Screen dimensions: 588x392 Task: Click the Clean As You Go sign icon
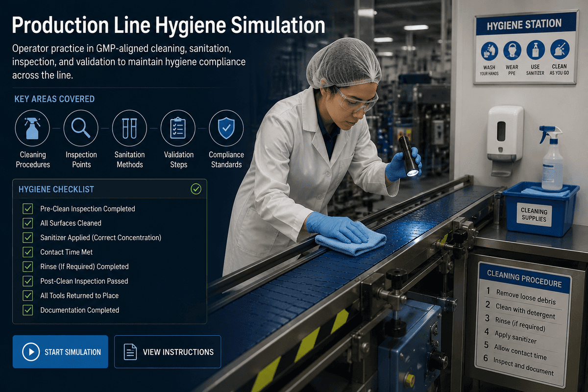click(559, 49)
